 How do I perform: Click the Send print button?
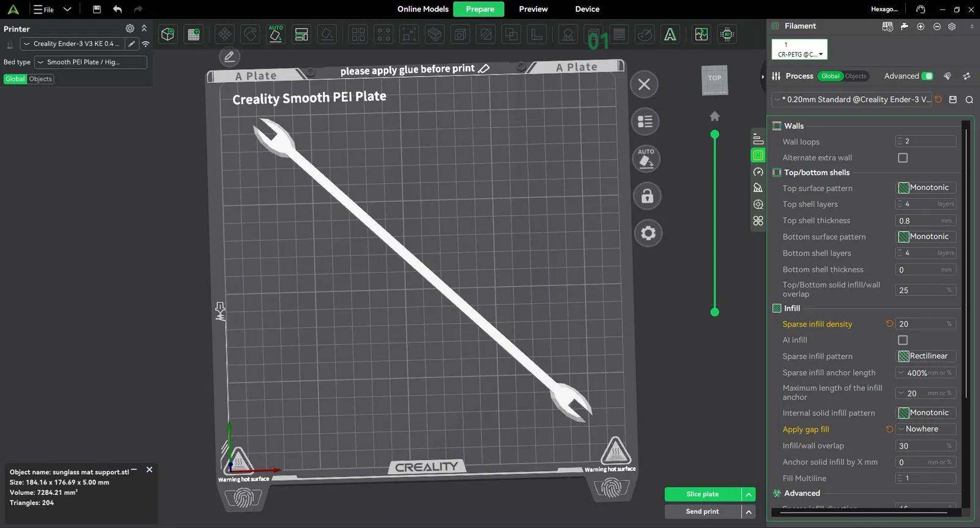(x=703, y=511)
